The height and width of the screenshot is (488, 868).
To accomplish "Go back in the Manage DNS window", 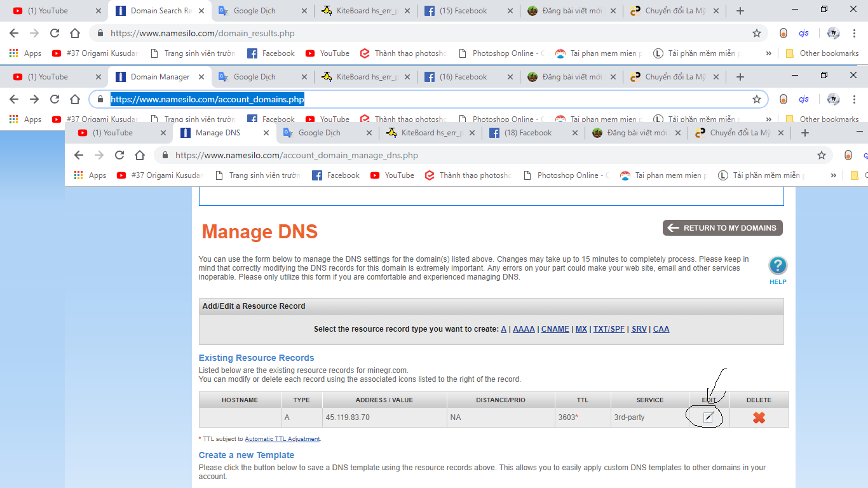I will coord(79,155).
